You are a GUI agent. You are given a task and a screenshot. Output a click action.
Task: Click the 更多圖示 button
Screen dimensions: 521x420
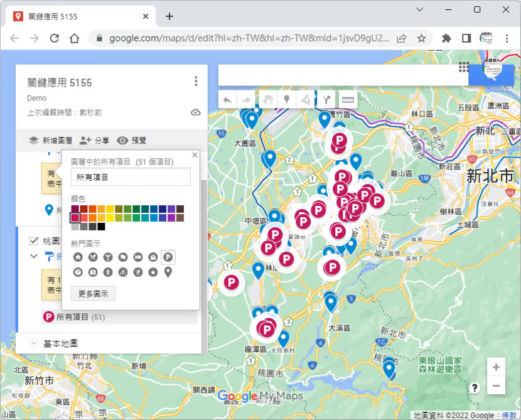[93, 294]
